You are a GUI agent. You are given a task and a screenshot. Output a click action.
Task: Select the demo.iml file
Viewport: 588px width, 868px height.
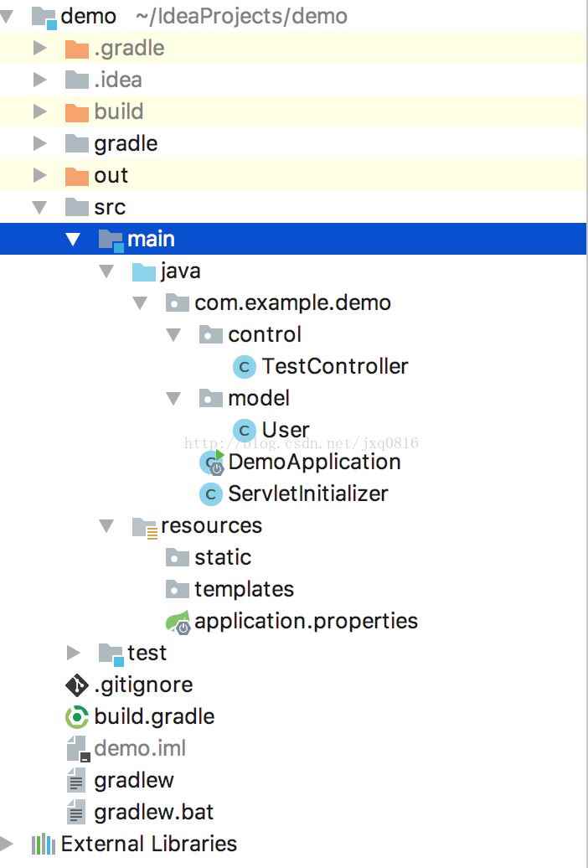pyautogui.click(x=140, y=749)
